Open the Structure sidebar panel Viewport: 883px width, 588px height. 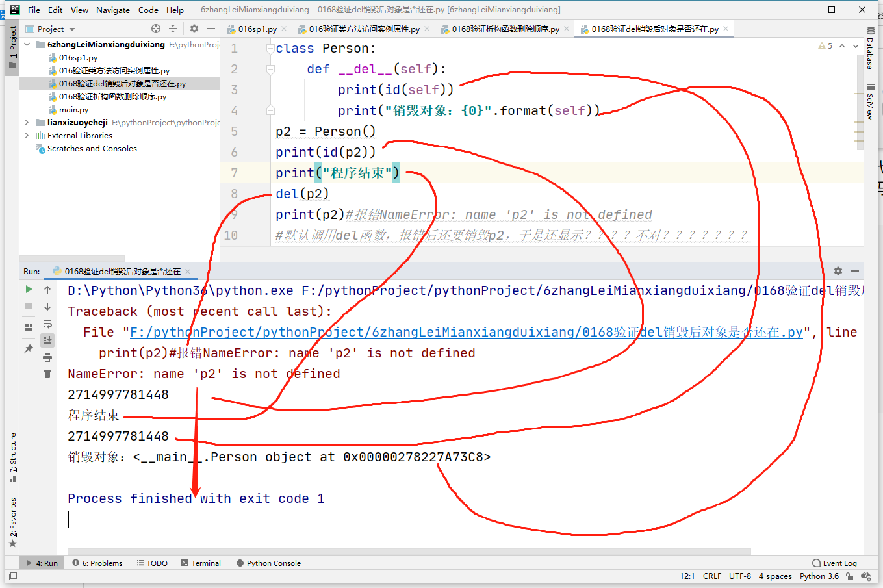[12, 457]
